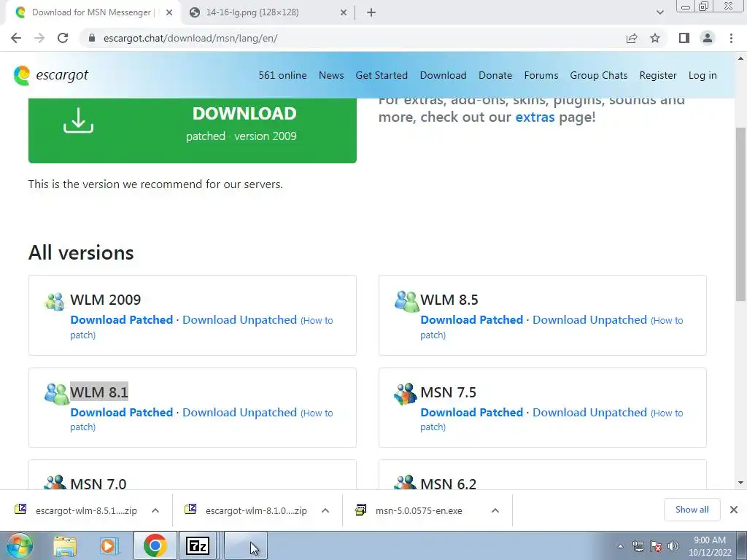The image size is (747, 560).
Task: Open the tab search dropdown arrow
Action: (x=659, y=12)
